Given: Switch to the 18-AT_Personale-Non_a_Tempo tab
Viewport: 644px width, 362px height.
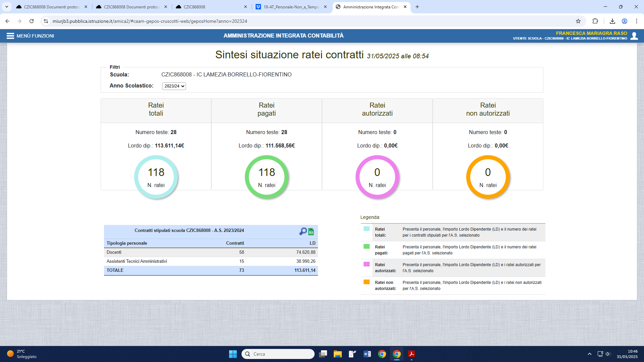Looking at the screenshot, I should click(290, 7).
